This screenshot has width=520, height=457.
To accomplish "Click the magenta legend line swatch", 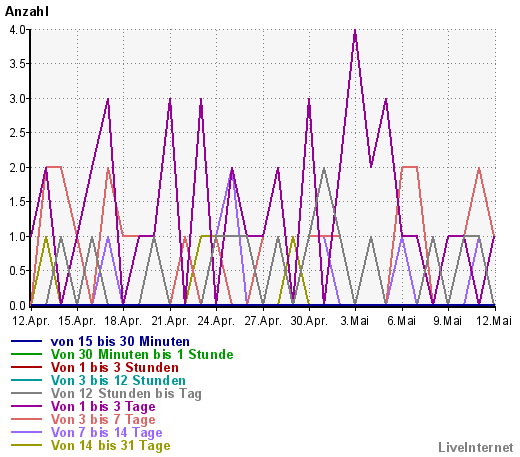I will (x=27, y=406).
